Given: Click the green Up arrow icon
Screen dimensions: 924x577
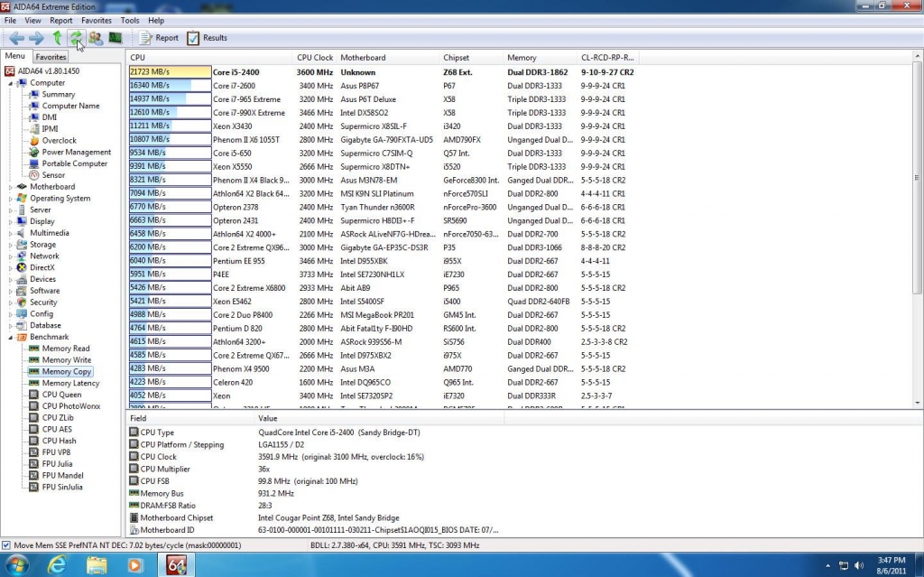Looking at the screenshot, I should [57, 38].
